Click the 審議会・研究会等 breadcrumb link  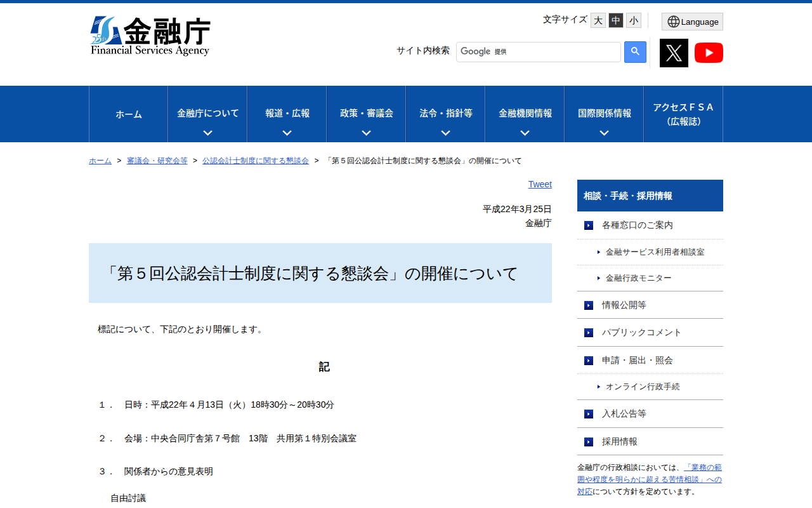coord(157,161)
